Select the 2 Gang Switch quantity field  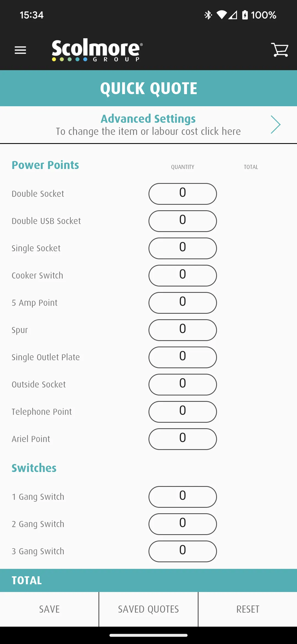click(183, 524)
